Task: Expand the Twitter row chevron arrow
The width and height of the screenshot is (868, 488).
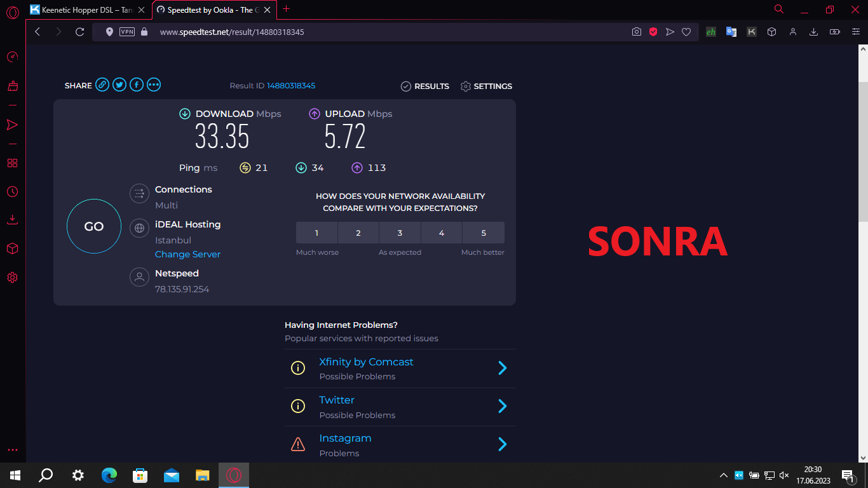Action: [503, 406]
